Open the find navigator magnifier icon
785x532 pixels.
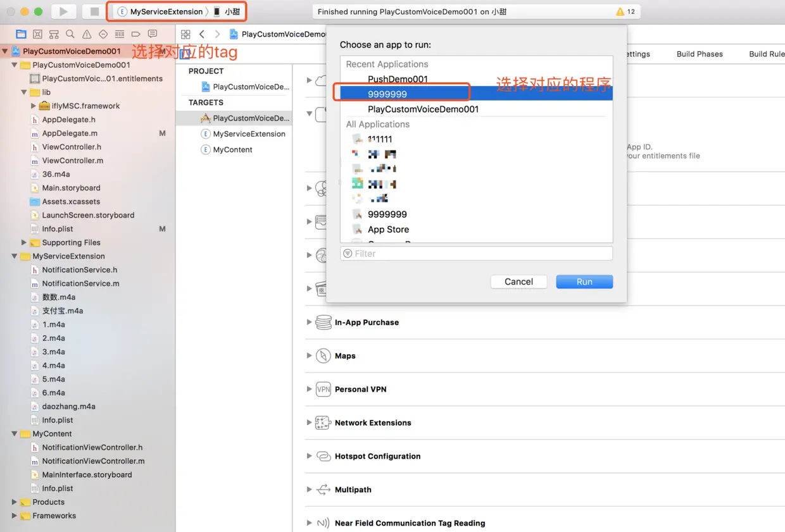point(70,34)
